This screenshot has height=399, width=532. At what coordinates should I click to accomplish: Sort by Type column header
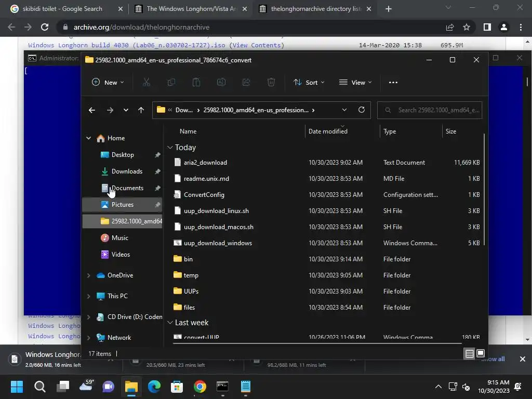pyautogui.click(x=390, y=131)
